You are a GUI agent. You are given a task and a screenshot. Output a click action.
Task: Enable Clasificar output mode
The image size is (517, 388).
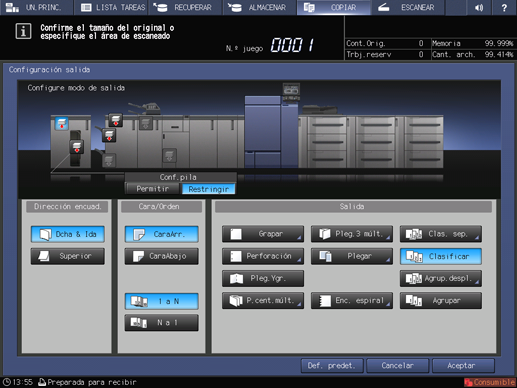pos(441,256)
